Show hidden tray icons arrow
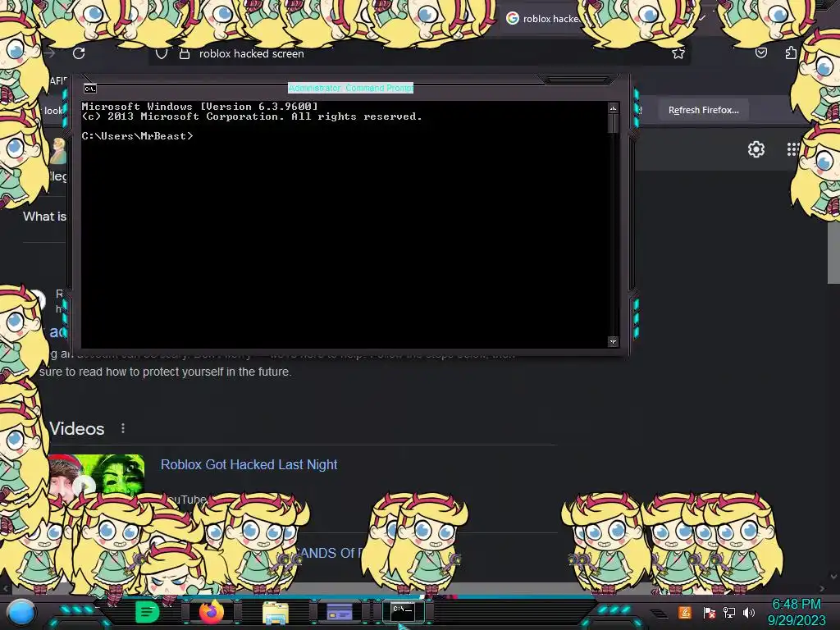Screen dimensions: 840x630 [660, 614]
